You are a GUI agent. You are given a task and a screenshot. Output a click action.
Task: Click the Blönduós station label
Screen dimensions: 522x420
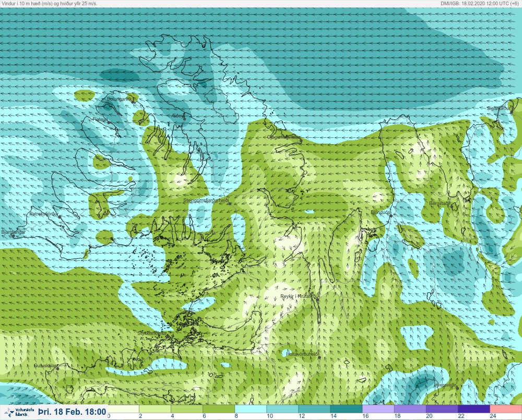click(x=381, y=212)
